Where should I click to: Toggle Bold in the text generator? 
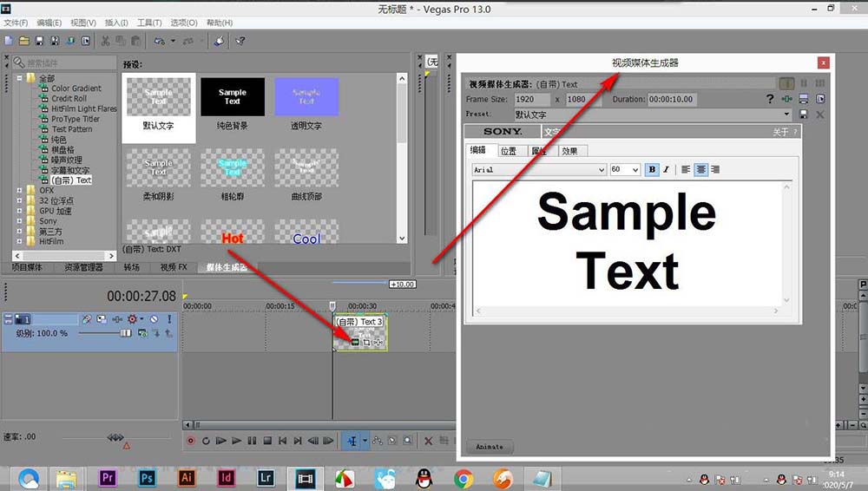(x=652, y=169)
